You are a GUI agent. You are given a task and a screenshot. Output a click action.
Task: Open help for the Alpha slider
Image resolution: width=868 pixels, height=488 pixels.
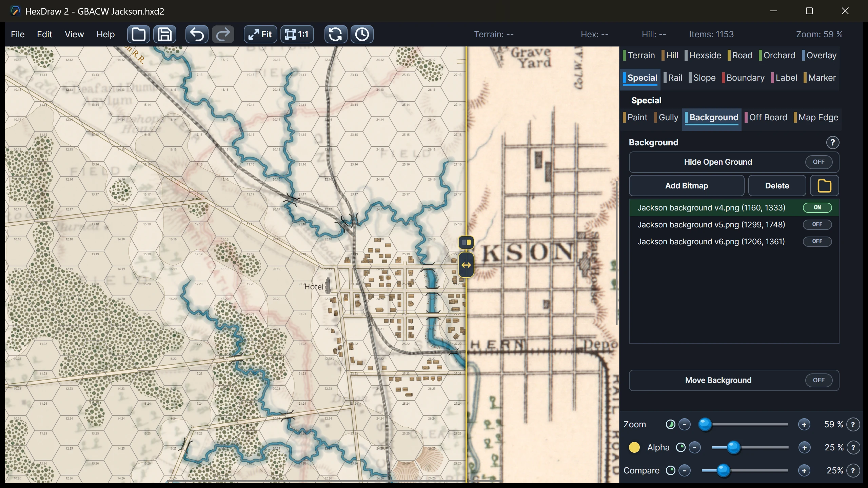853,447
